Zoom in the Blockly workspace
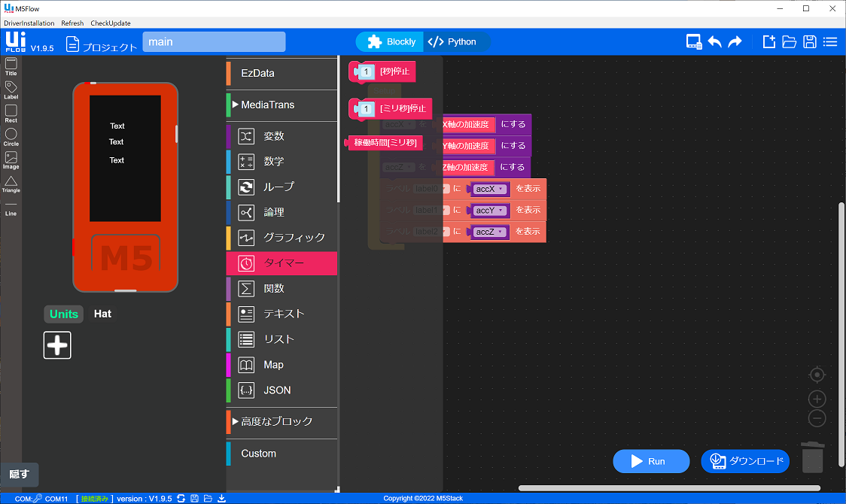The height and width of the screenshot is (504, 846). coord(817,399)
